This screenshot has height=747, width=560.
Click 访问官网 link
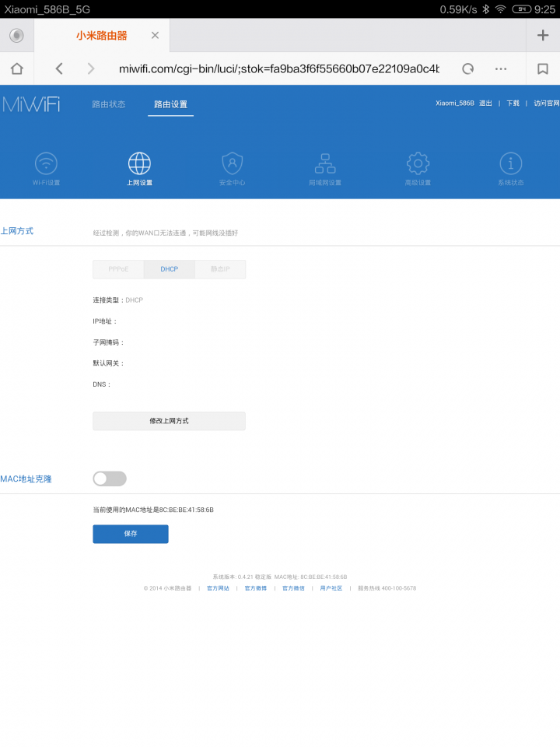coord(547,103)
